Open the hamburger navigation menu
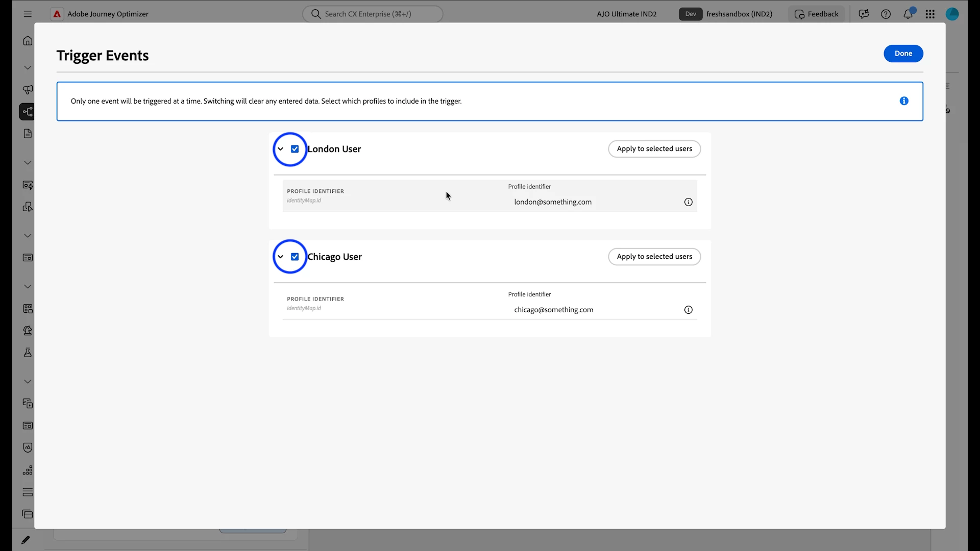The image size is (980, 551). coord(28,14)
